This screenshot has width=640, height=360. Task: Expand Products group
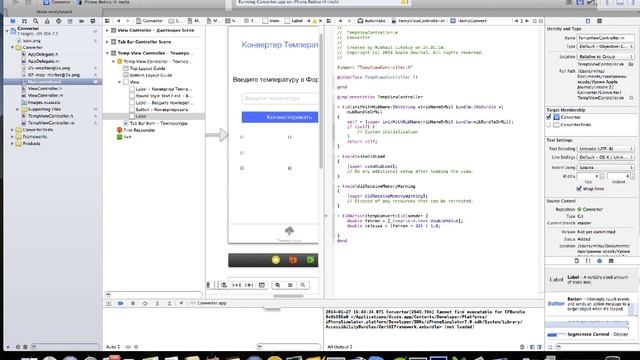pos(12,144)
